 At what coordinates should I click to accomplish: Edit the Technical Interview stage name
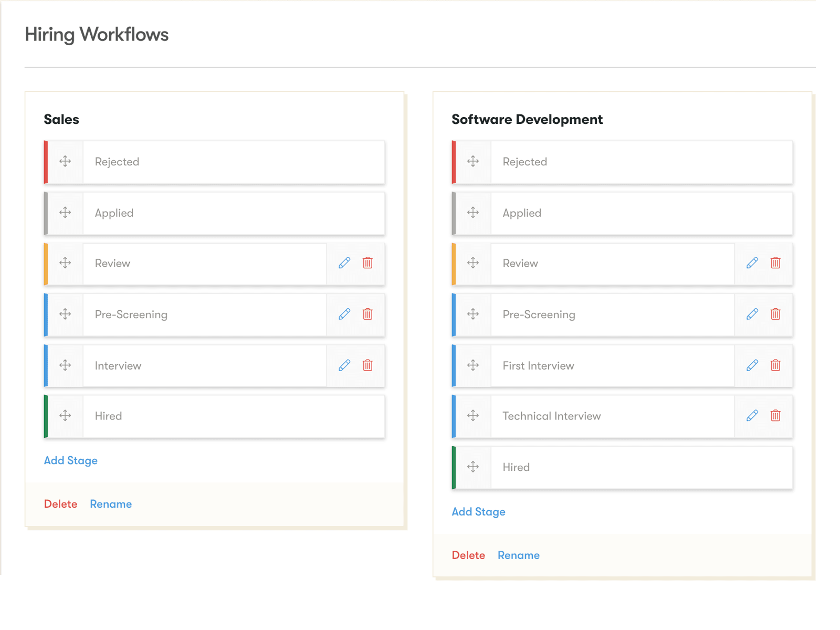click(752, 416)
